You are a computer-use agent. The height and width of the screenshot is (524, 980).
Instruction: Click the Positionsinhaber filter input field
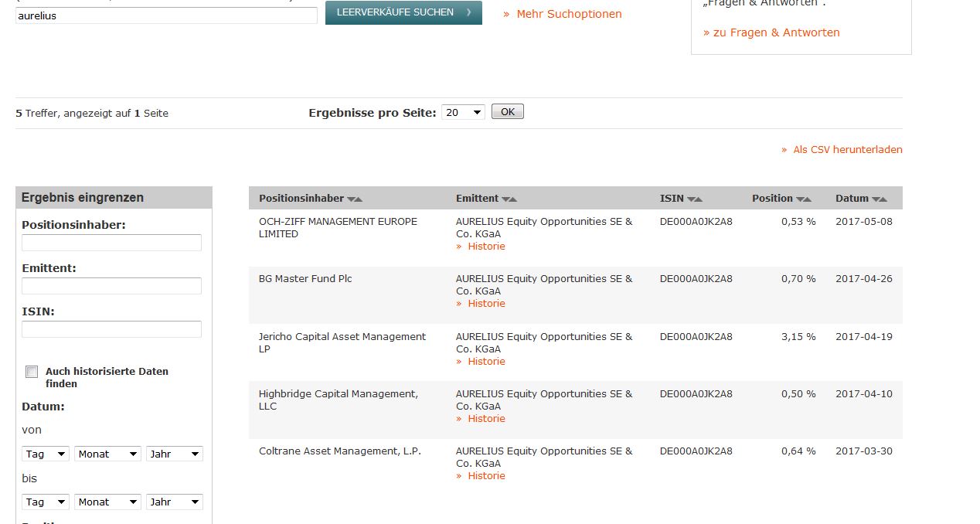coord(111,242)
